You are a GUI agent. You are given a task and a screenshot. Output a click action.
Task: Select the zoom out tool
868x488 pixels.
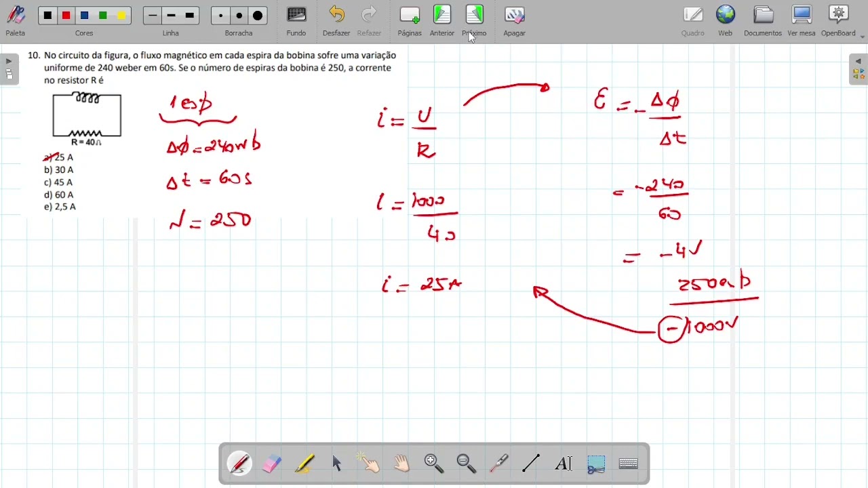click(467, 464)
